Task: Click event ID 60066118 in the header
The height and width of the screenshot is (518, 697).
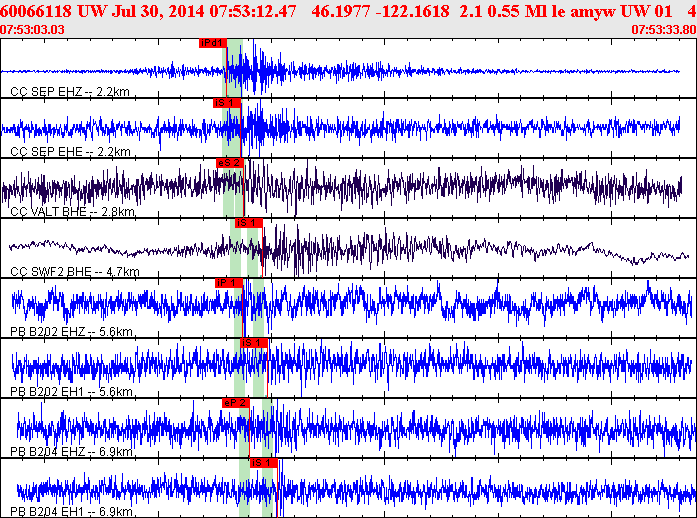Action: tap(36, 11)
